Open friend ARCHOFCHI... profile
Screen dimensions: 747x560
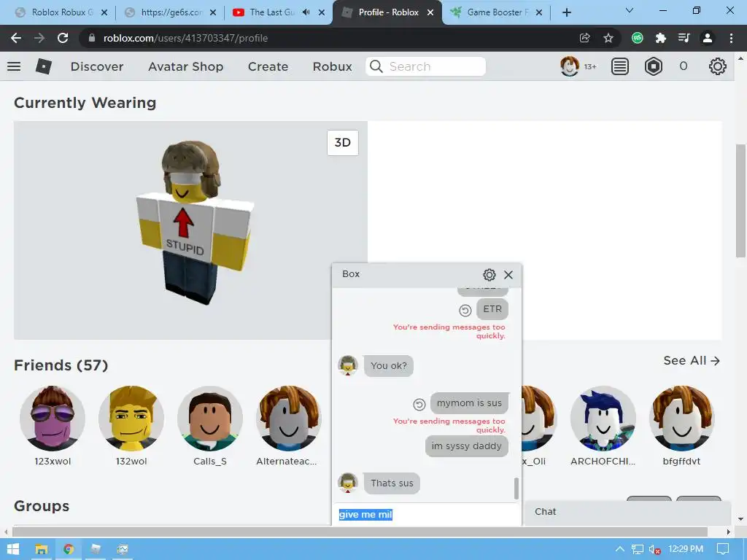click(x=603, y=419)
